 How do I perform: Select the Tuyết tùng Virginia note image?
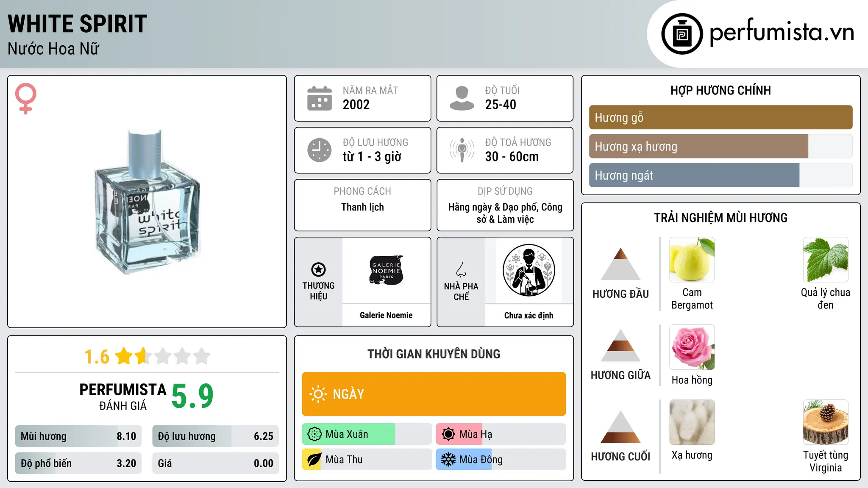pos(826,422)
